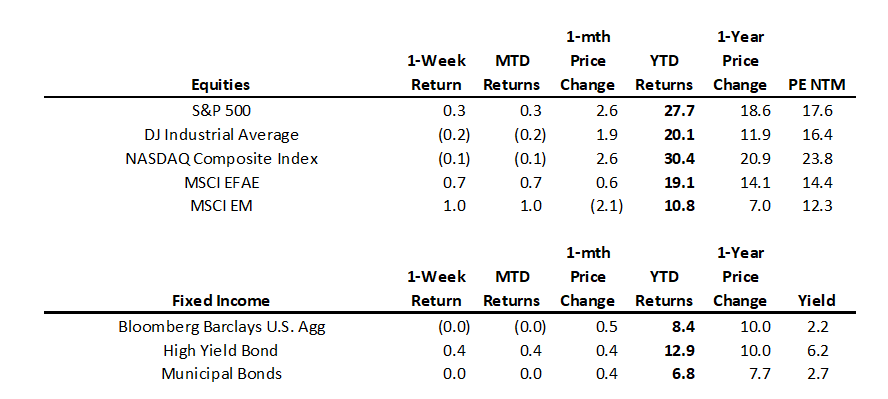Select the Municipal Bonds label

pyautogui.click(x=221, y=374)
